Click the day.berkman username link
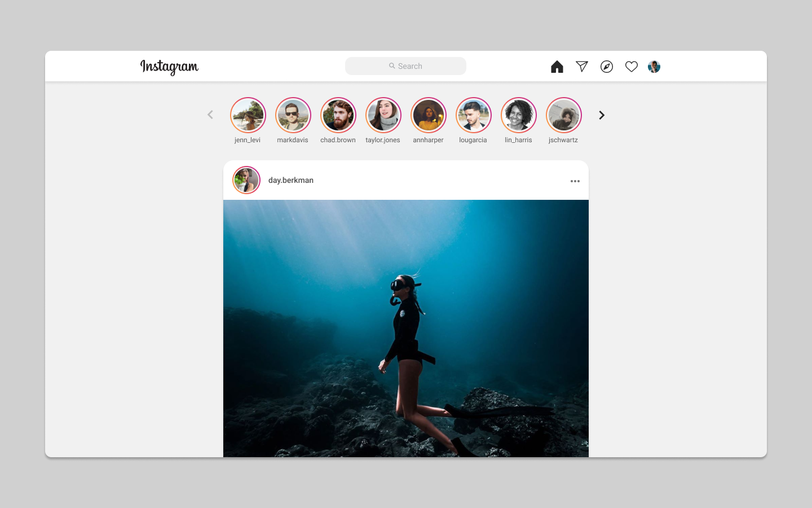This screenshot has height=508, width=812. (x=291, y=179)
